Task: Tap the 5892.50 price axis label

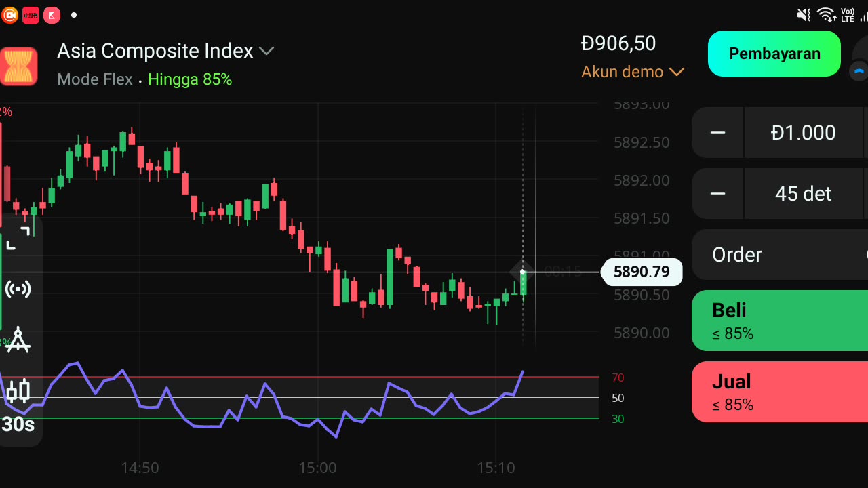Action: pyautogui.click(x=642, y=142)
